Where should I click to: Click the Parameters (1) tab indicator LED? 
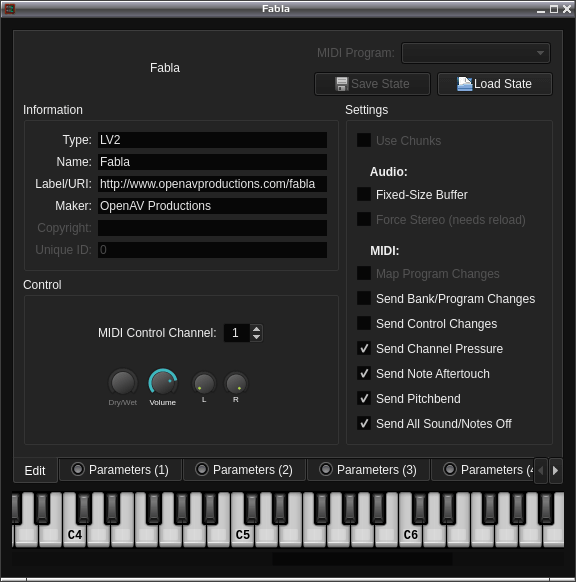pos(78,469)
